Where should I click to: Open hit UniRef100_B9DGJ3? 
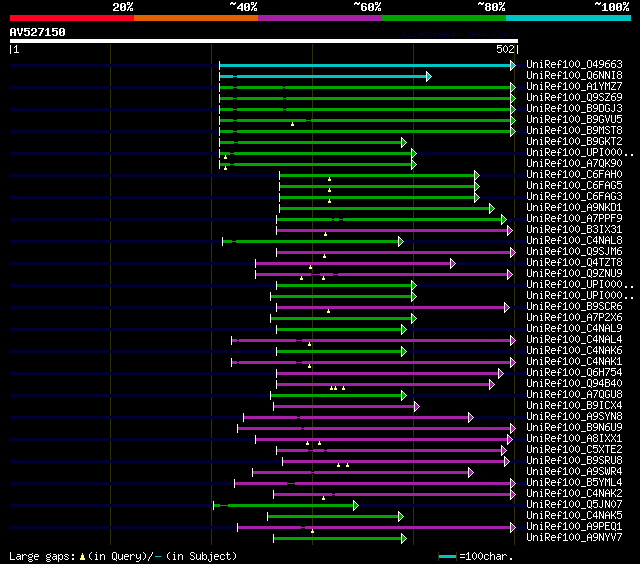coord(574,109)
